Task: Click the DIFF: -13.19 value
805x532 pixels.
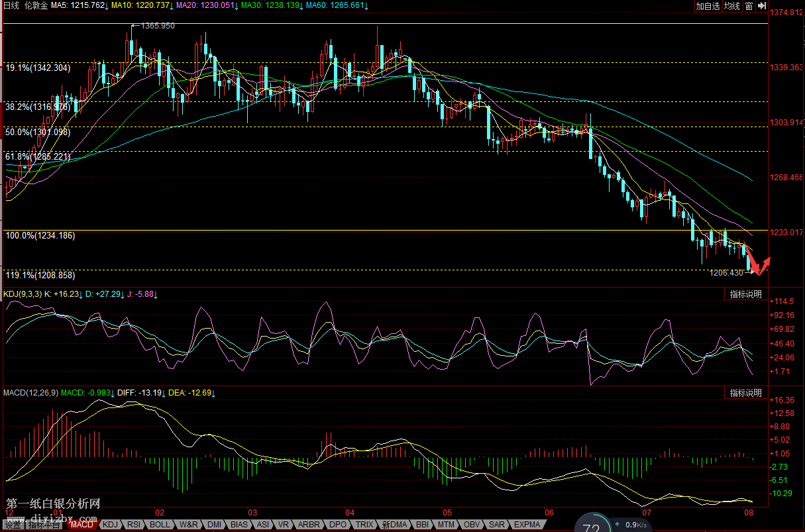Action: point(141,393)
